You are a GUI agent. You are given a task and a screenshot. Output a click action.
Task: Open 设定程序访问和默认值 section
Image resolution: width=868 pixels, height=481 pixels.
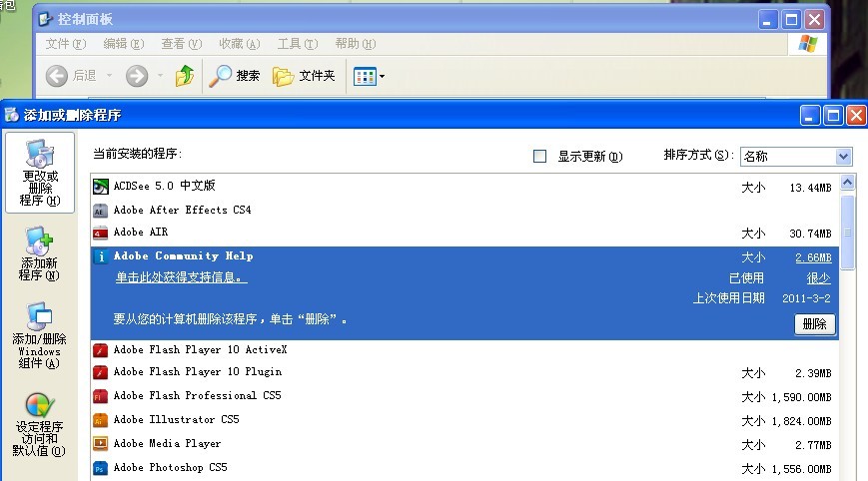click(x=39, y=424)
